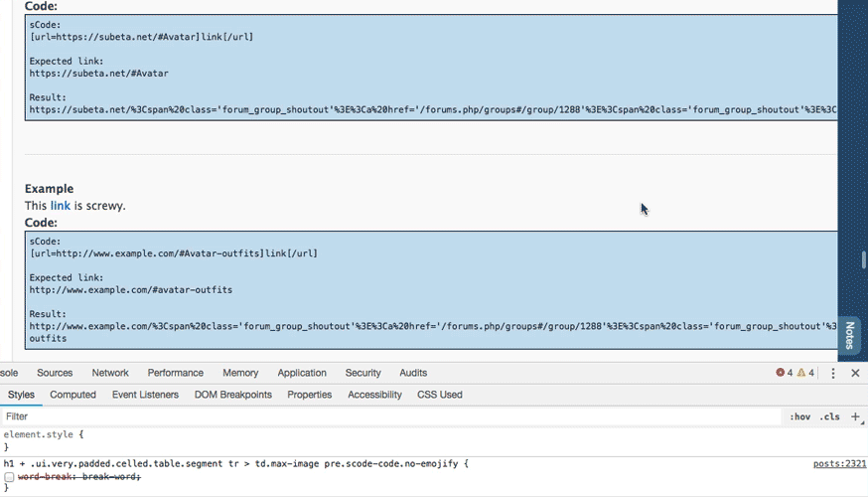This screenshot has height=497, width=868.
Task: Toggle the .cls element classes panel
Action: (829, 417)
